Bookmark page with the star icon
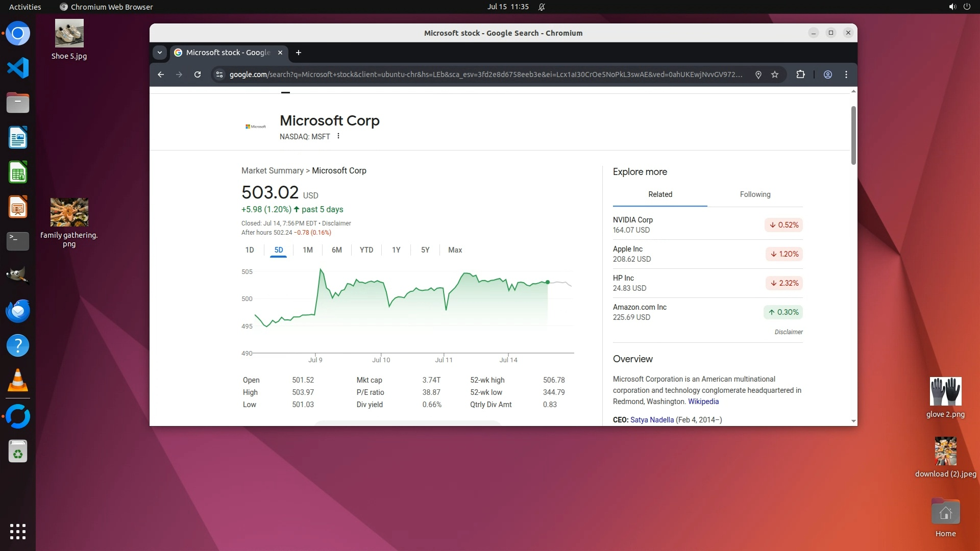980x551 pixels. [x=775, y=74]
